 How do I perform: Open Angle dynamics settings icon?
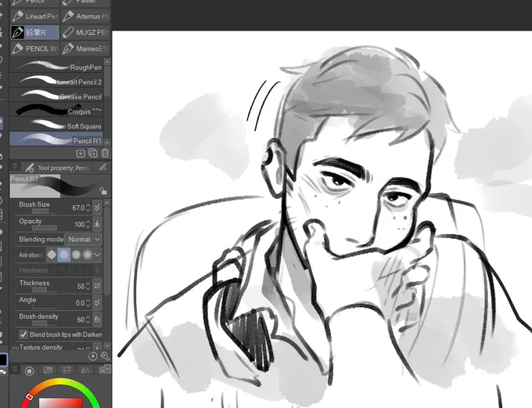click(x=97, y=302)
